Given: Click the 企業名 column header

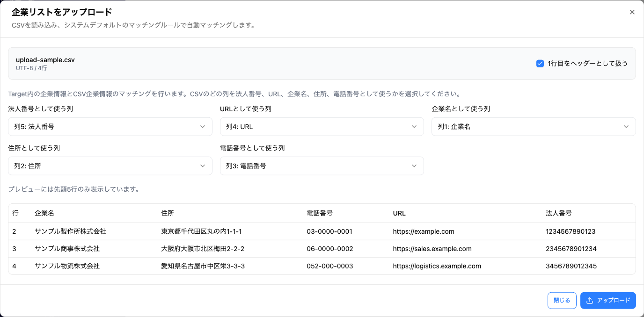Looking at the screenshot, I should click(x=44, y=213).
